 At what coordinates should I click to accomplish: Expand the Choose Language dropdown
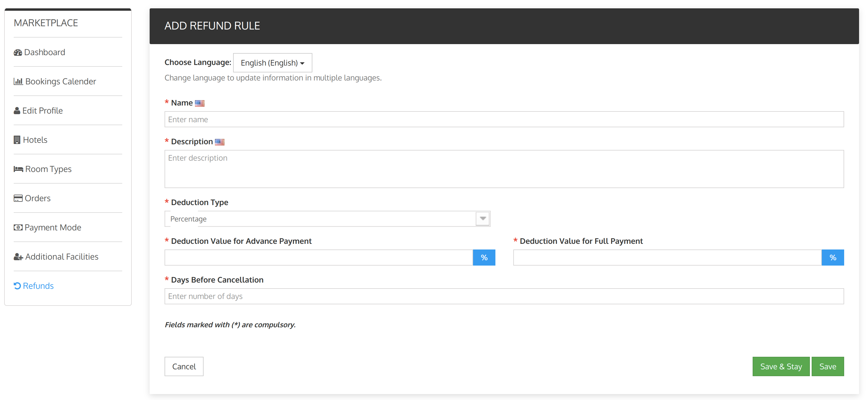(273, 63)
